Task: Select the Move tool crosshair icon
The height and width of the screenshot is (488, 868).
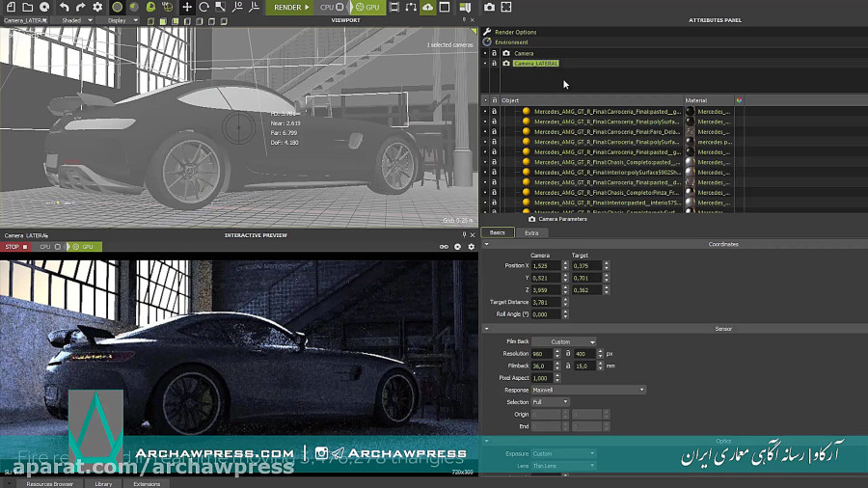Action: click(x=187, y=7)
